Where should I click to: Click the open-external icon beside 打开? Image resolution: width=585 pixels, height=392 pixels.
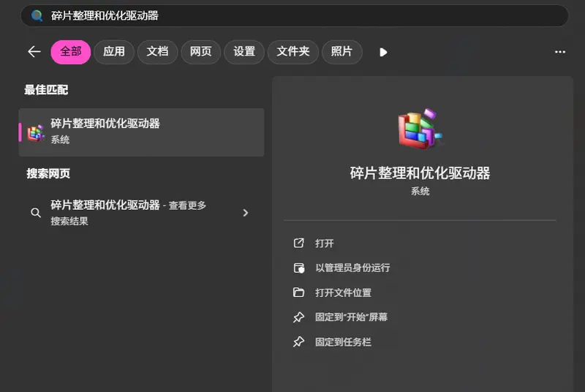click(x=298, y=244)
